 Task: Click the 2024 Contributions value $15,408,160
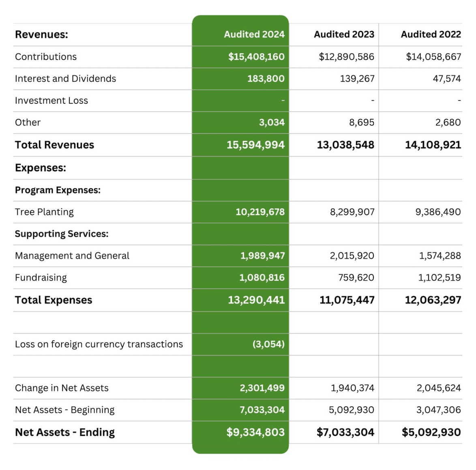tap(256, 57)
